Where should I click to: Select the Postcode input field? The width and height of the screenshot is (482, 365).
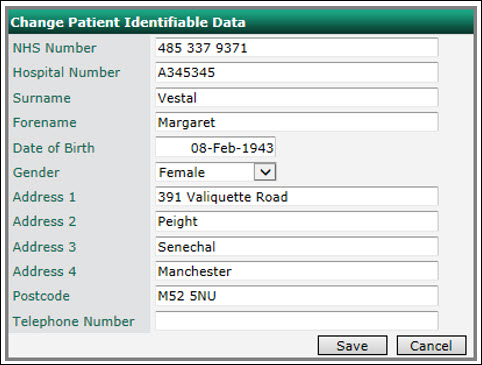[x=297, y=296]
